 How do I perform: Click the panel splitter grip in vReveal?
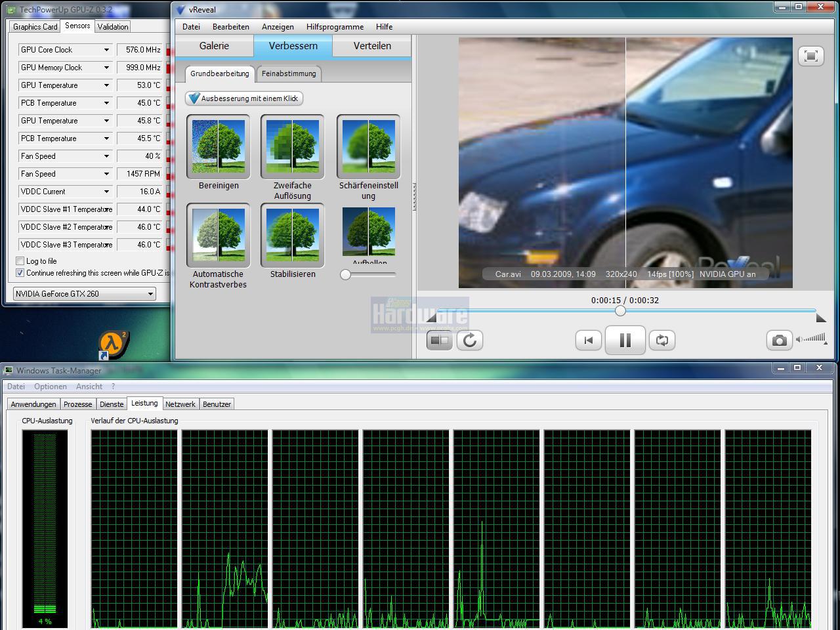[x=414, y=197]
